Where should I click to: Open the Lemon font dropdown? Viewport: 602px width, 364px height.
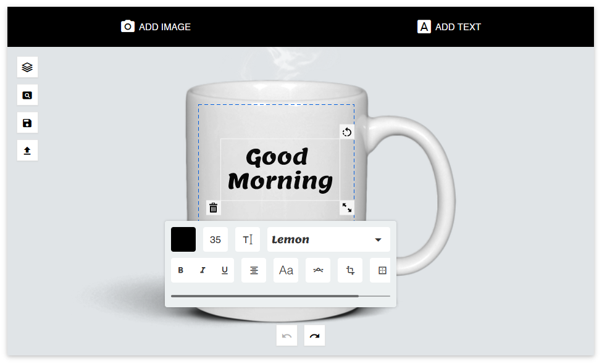click(x=328, y=239)
